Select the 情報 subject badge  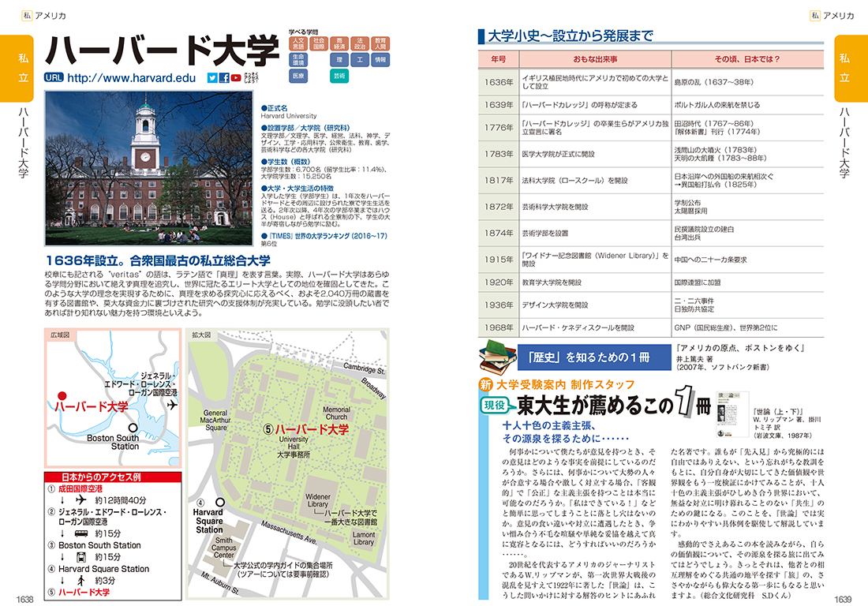[x=380, y=60]
